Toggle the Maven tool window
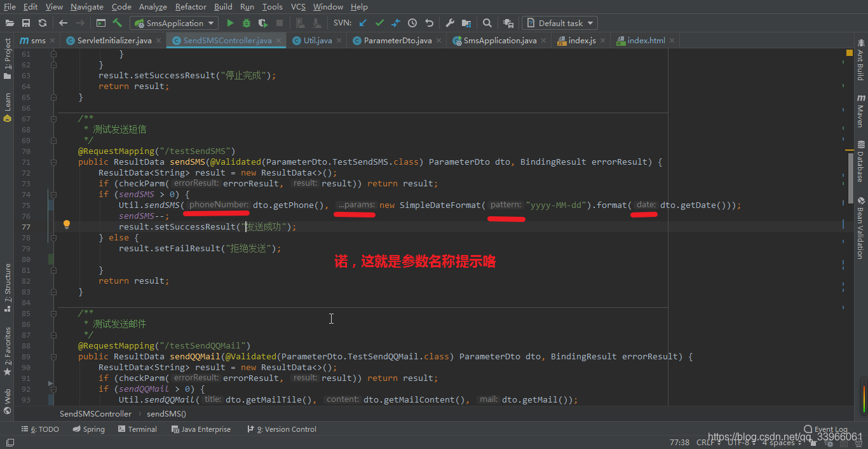The image size is (868, 449). tap(860, 111)
